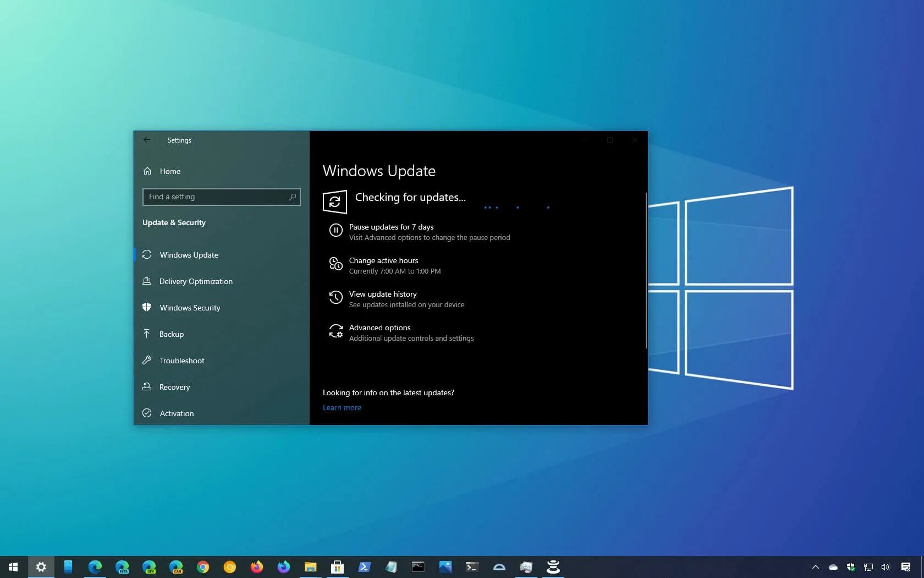
Task: Launch Microsoft Edge Beta from taskbar
Action: 122,567
